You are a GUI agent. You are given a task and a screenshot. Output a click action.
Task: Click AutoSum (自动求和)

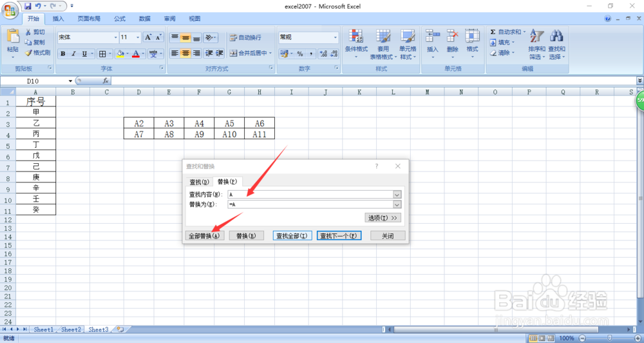pos(507,32)
